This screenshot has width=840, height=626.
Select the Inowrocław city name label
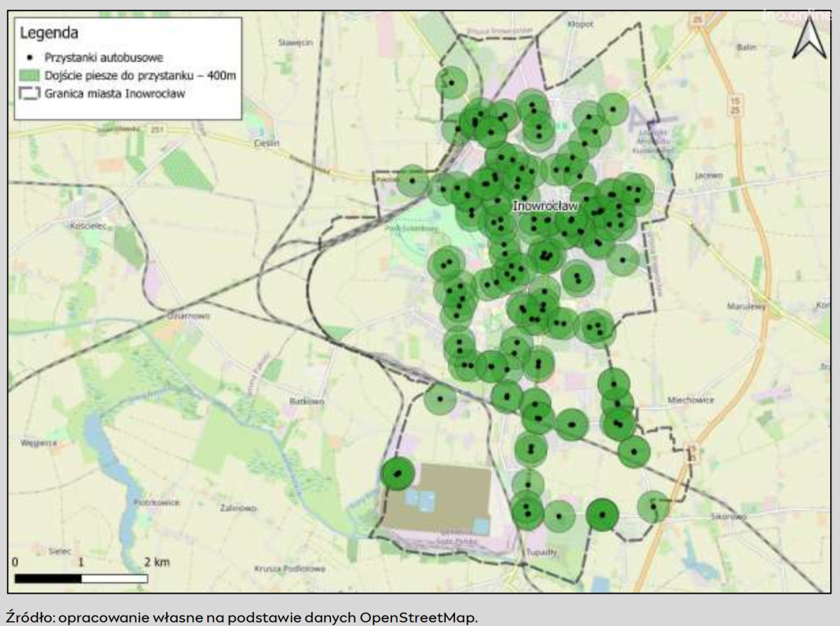(x=545, y=206)
